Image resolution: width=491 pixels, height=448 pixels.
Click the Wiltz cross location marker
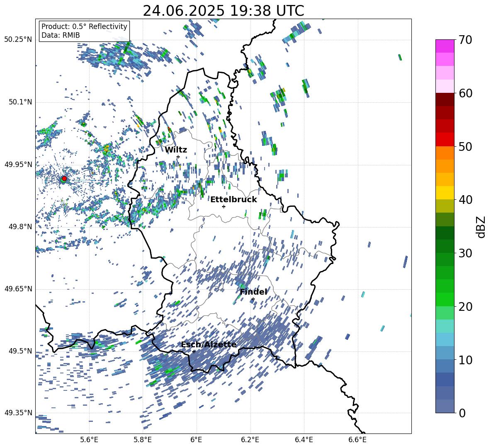click(x=178, y=157)
